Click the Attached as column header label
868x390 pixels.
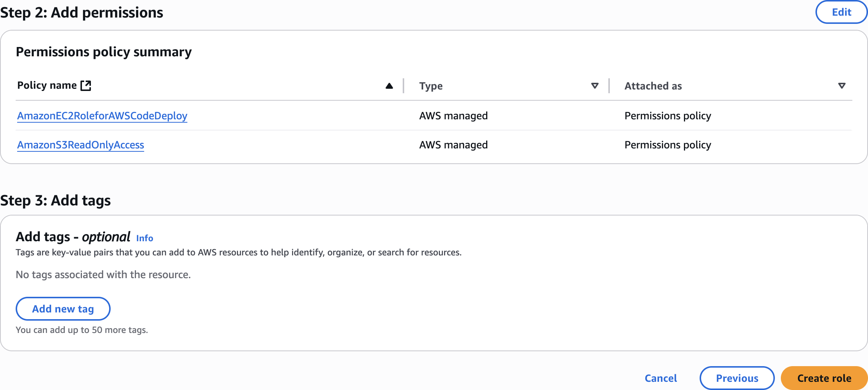click(x=653, y=86)
